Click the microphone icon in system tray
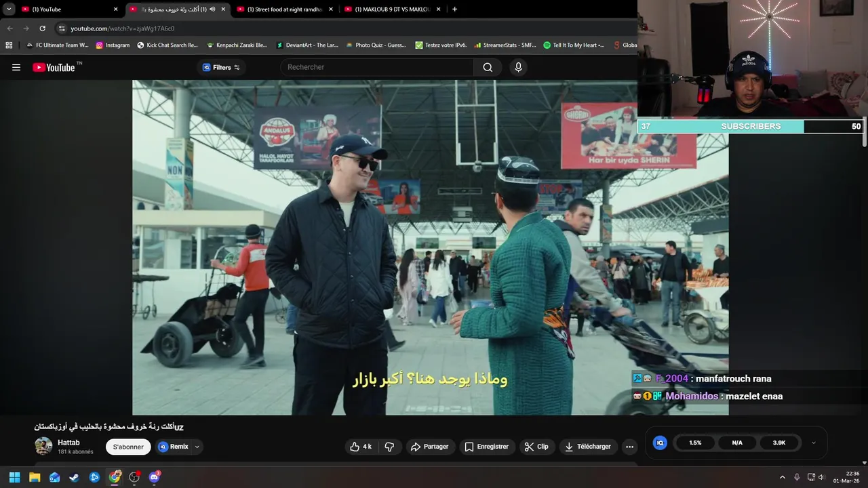This screenshot has height=488, width=868. [x=797, y=477]
